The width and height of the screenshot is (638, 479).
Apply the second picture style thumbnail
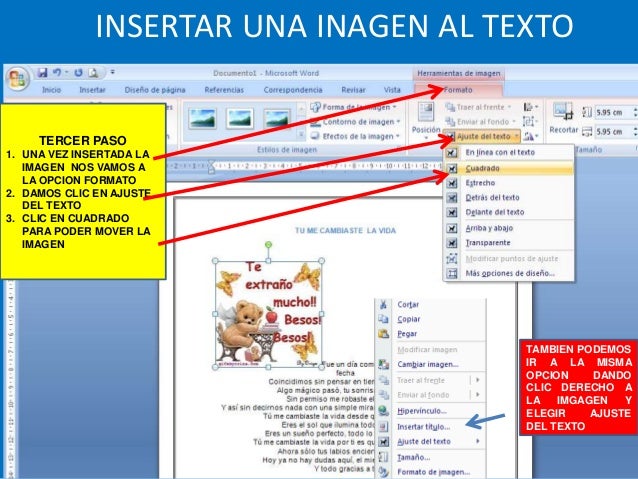[240, 118]
